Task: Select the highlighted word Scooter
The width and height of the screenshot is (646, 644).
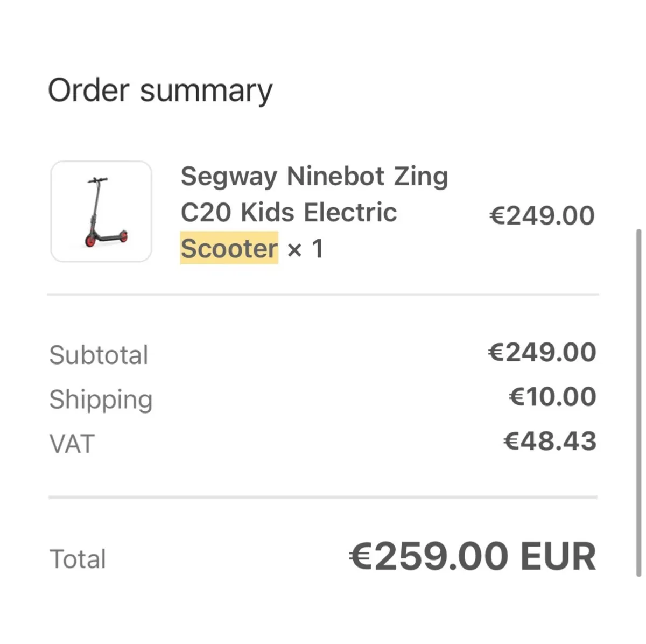Action: (x=229, y=248)
